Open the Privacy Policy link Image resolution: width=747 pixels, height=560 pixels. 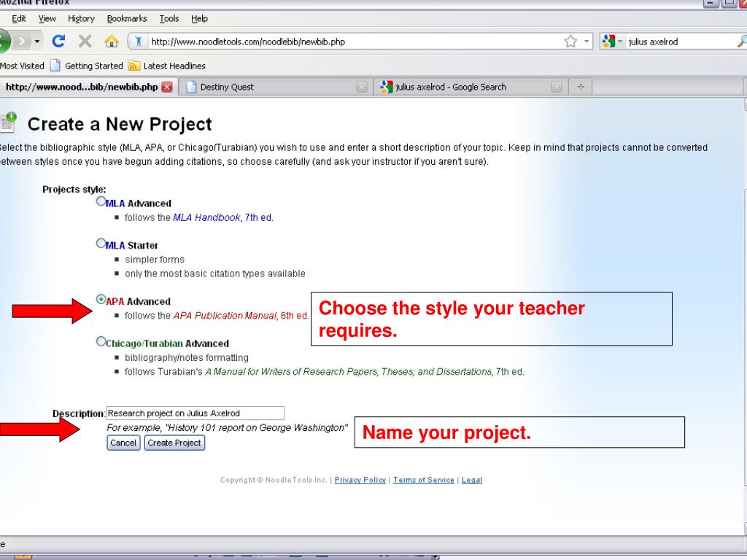(360, 480)
